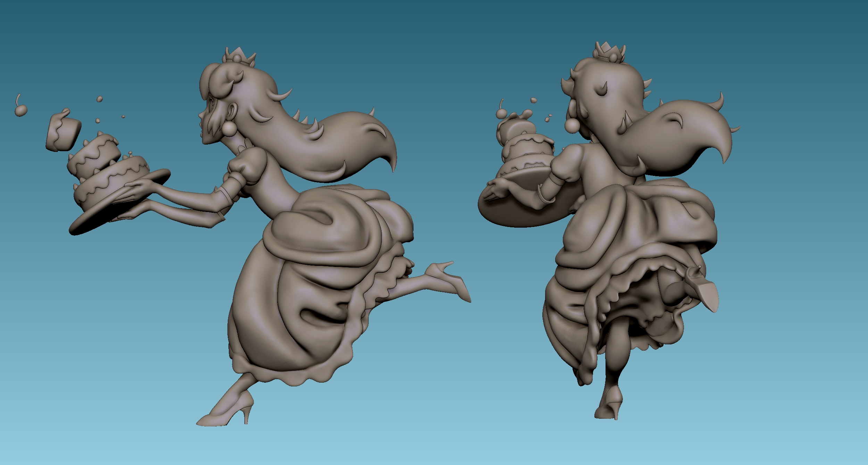Click the round ball earring on side-view figure

click(x=229, y=129)
